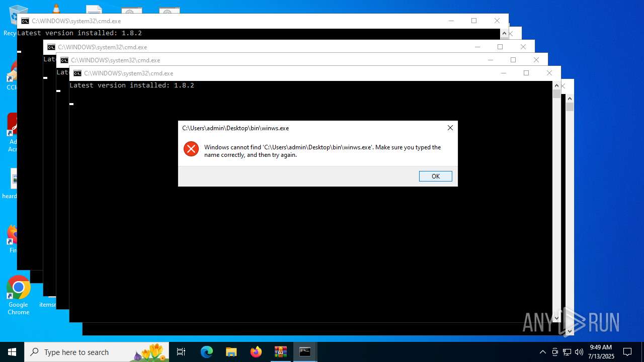This screenshot has width=644, height=362.
Task: Open the clock showing 9:49 AM
Action: (601, 352)
